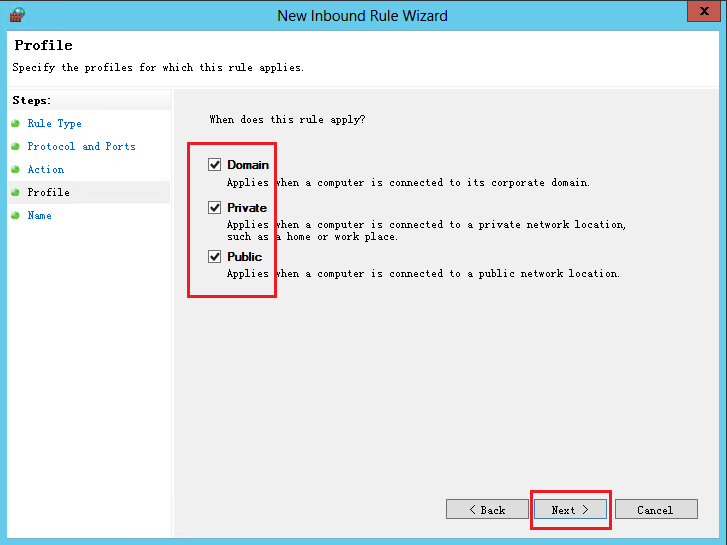Click the green bullet beside Name

coord(15,215)
